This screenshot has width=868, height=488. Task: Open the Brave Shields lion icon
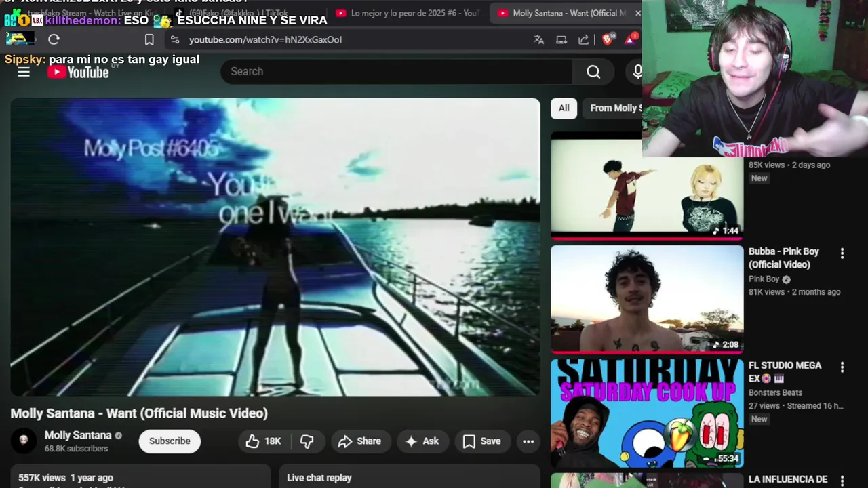[608, 39]
